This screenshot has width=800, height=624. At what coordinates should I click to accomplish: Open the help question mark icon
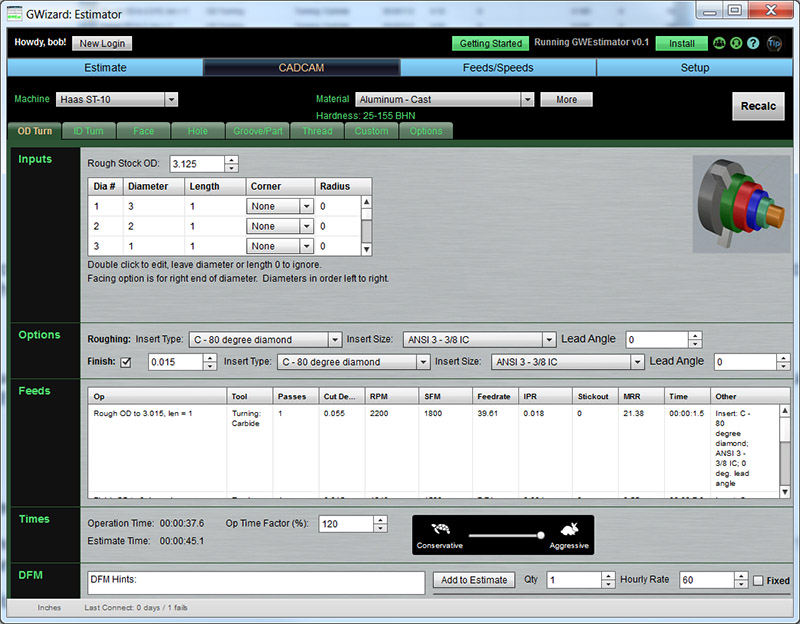click(753, 43)
